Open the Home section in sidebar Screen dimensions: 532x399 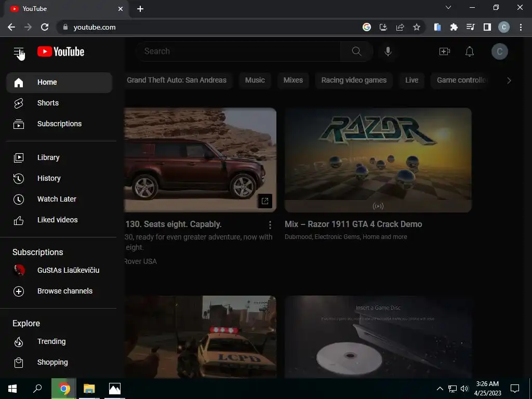[59, 83]
